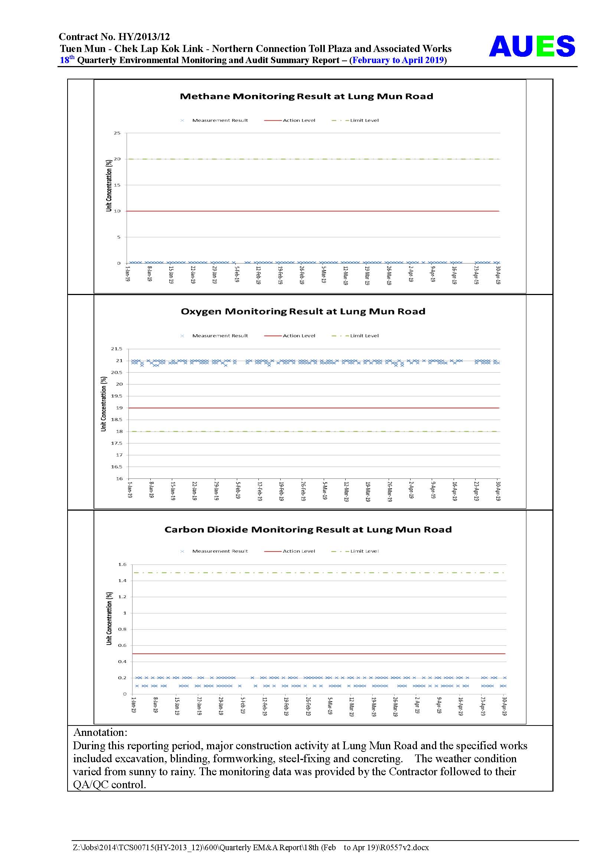Click the Methane Monitoring Result chart title

click(x=306, y=96)
